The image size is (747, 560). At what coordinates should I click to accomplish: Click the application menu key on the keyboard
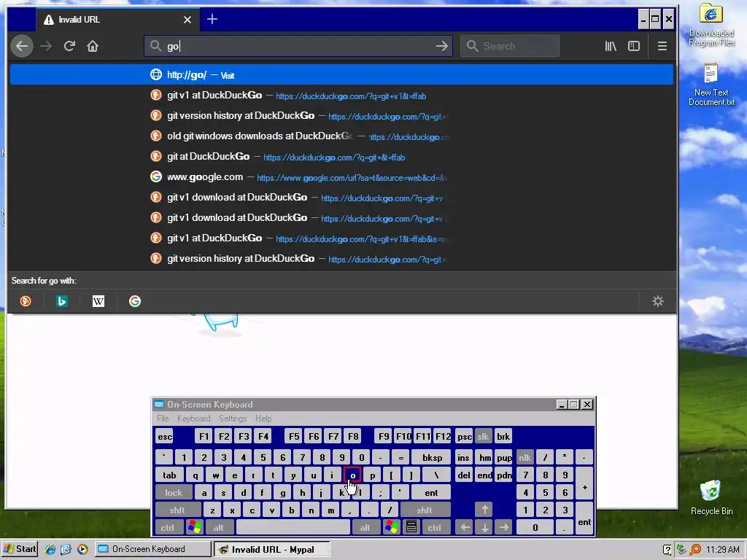coord(411,527)
